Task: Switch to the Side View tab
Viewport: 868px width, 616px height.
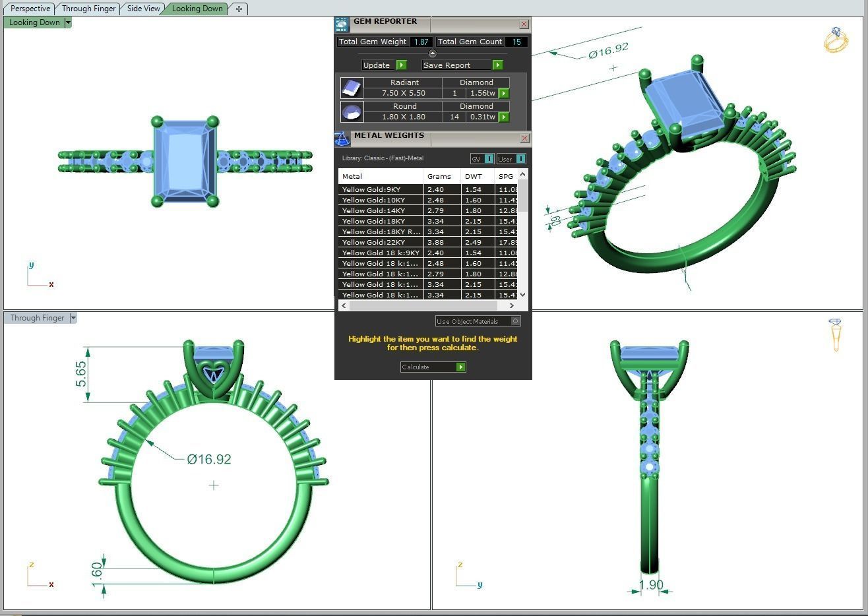Action: pyautogui.click(x=143, y=9)
